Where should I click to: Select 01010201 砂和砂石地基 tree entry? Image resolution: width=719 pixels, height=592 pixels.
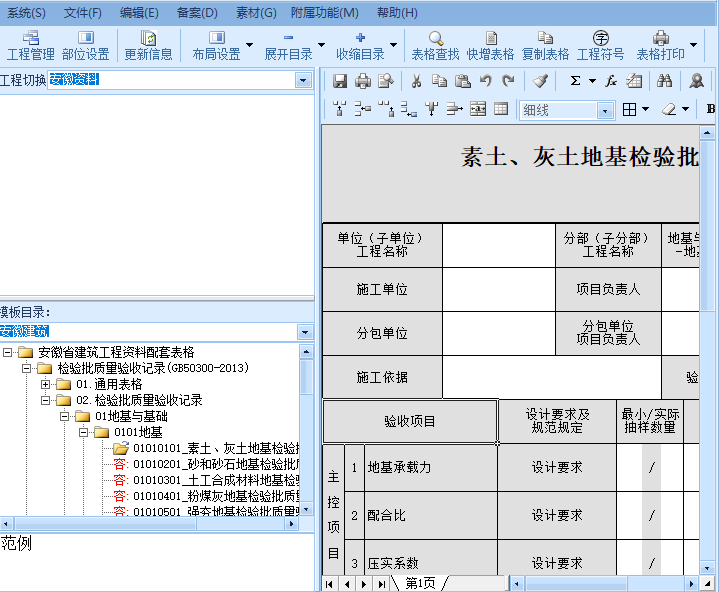(x=215, y=464)
